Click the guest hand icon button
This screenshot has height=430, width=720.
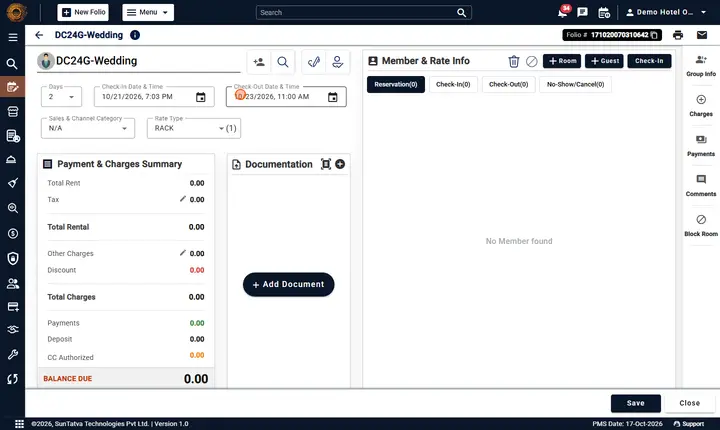click(338, 62)
